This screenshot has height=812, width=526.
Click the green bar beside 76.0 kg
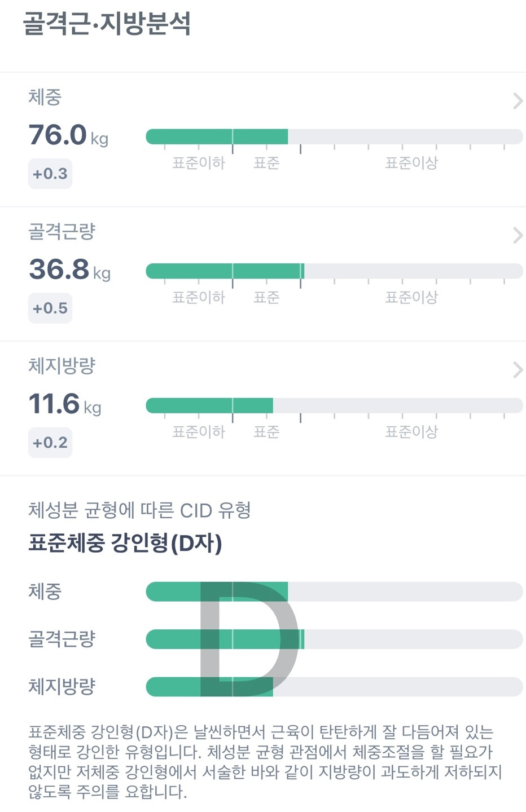point(217,136)
